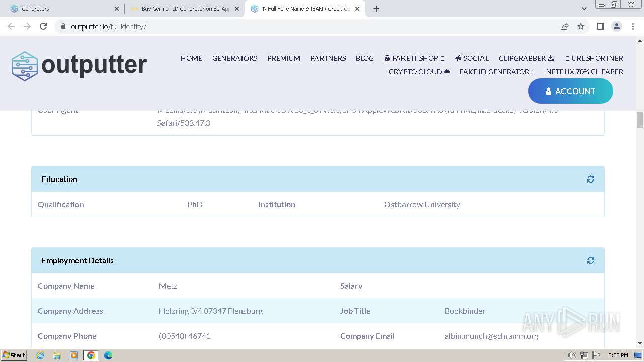
Task: Click the taskbar clock 2:05 PM
Action: [618, 355]
